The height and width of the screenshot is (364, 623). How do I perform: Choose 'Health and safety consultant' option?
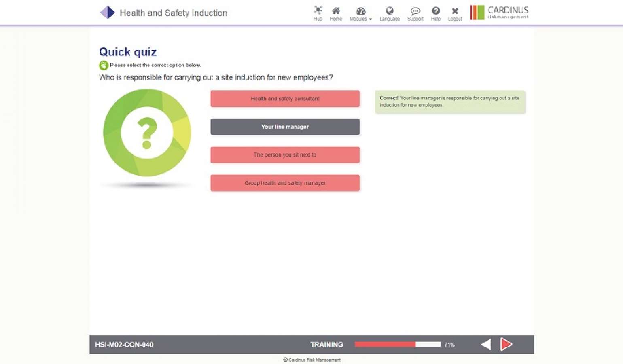click(x=285, y=98)
